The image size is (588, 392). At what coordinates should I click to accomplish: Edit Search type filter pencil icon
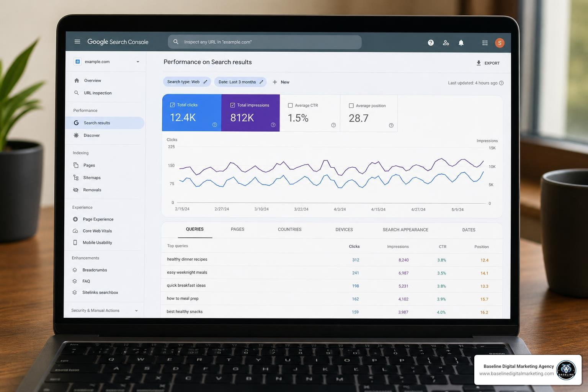pyautogui.click(x=205, y=82)
